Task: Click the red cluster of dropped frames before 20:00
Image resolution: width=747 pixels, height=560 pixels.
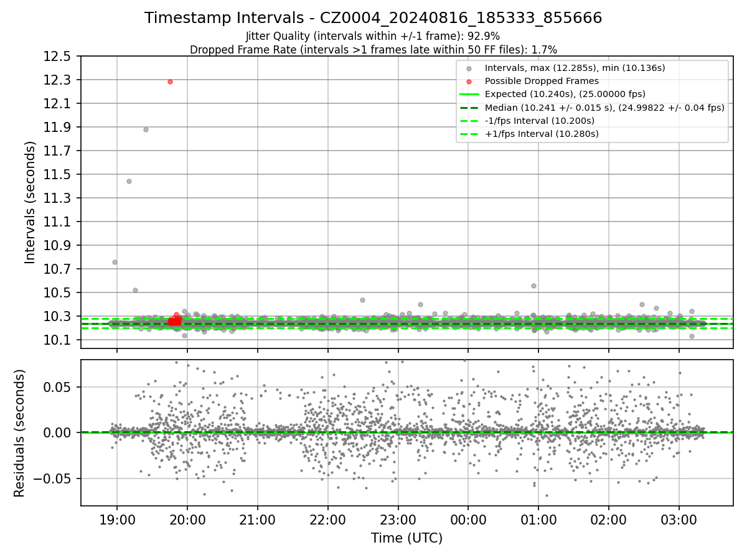Action: pyautogui.click(x=175, y=320)
